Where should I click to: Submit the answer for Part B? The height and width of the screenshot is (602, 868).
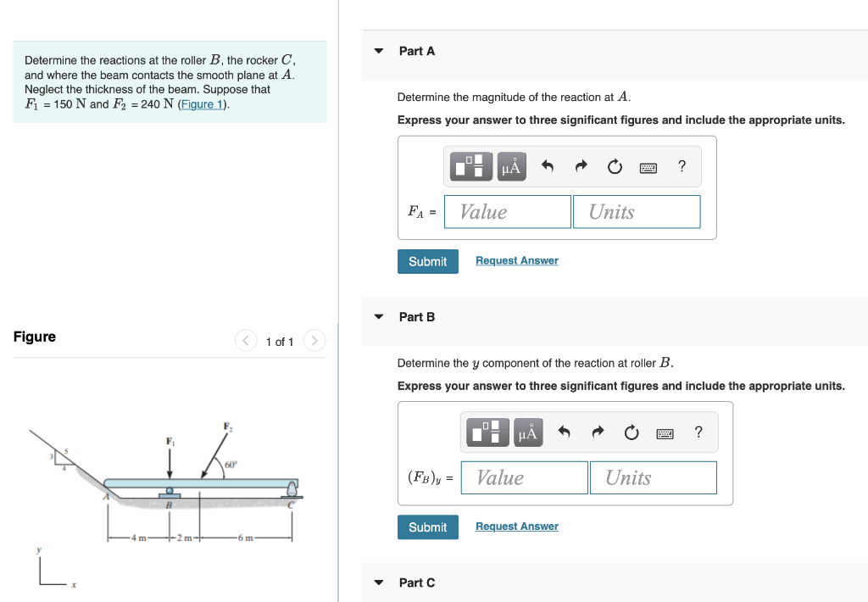pyautogui.click(x=427, y=527)
